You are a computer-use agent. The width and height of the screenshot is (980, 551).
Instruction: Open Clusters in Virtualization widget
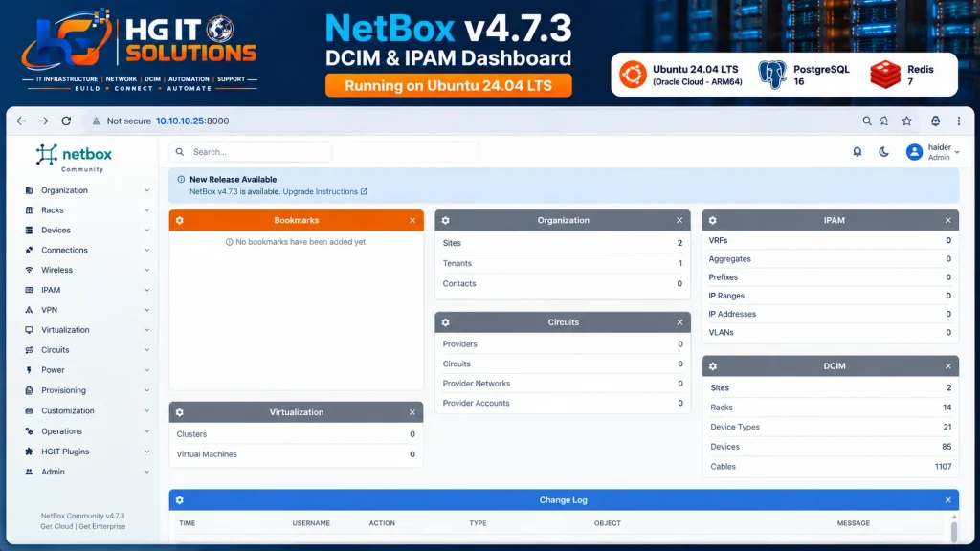tap(191, 434)
